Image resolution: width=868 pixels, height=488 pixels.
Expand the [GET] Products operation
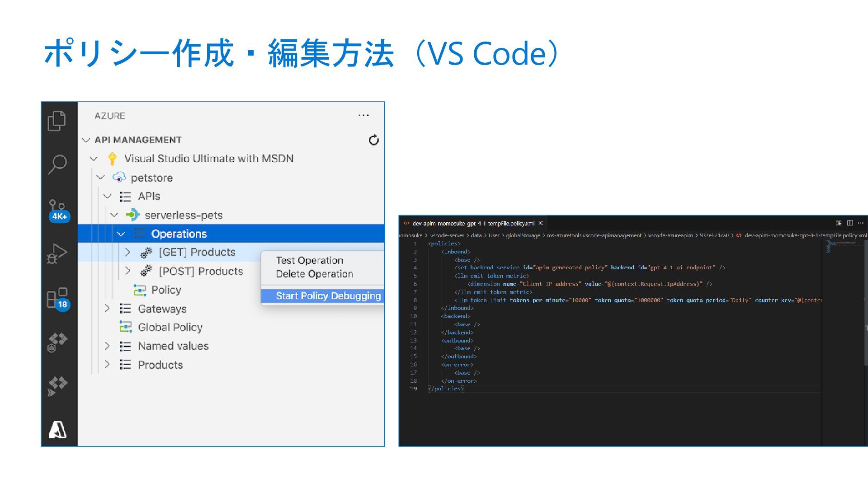pos(127,252)
